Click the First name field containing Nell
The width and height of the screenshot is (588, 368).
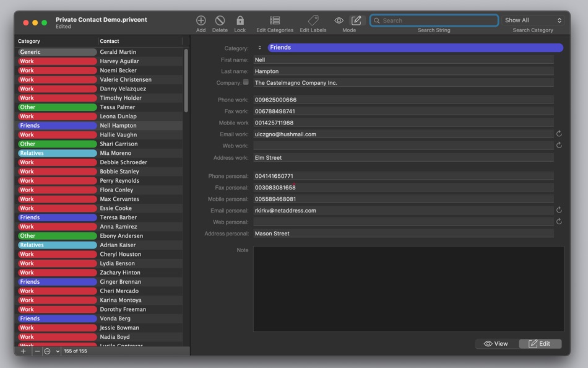click(404, 59)
